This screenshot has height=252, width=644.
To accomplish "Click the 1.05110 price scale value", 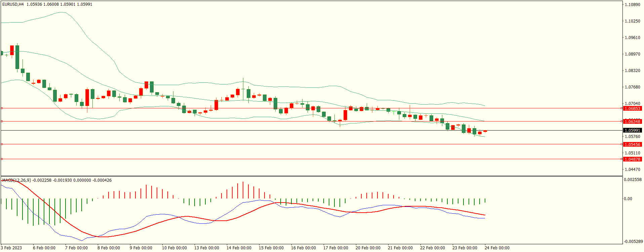I will (x=632, y=153).
